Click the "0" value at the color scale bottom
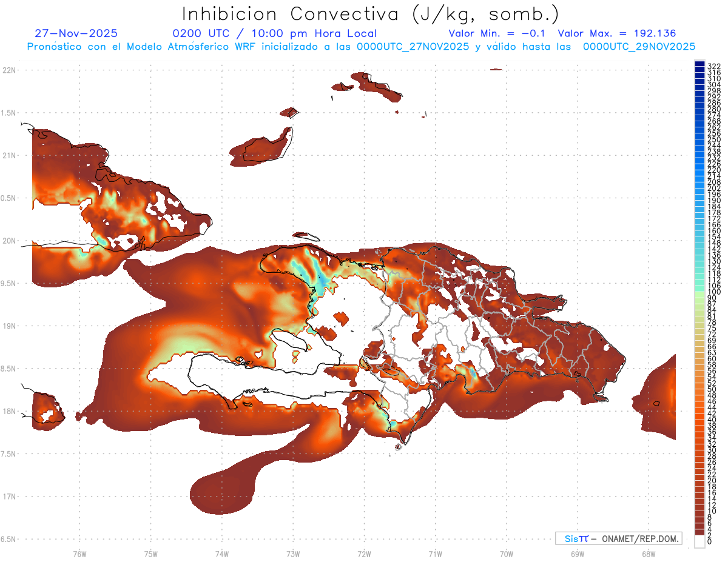The image size is (728, 562). (x=710, y=541)
